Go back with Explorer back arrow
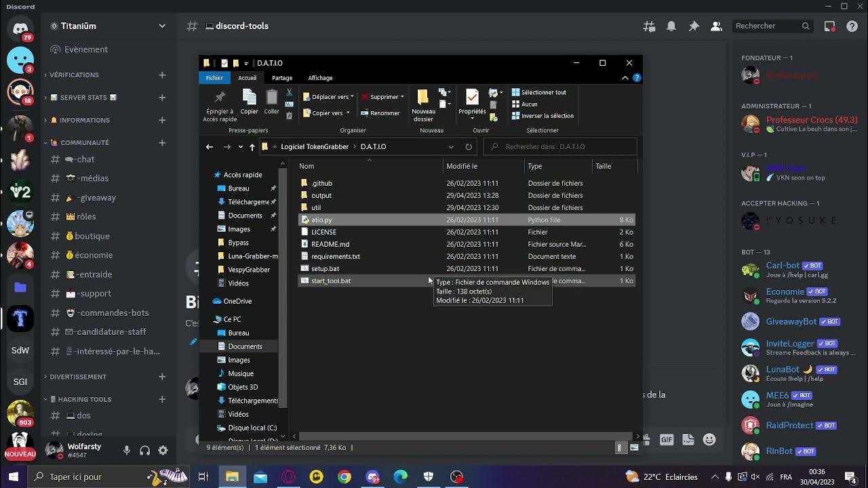Image resolution: width=868 pixels, height=488 pixels. click(210, 146)
